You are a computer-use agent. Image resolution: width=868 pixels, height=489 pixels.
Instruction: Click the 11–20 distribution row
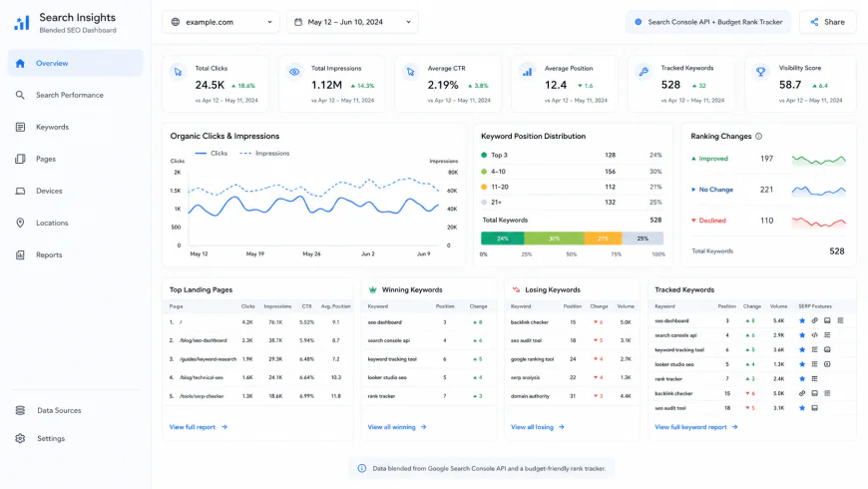(x=572, y=188)
